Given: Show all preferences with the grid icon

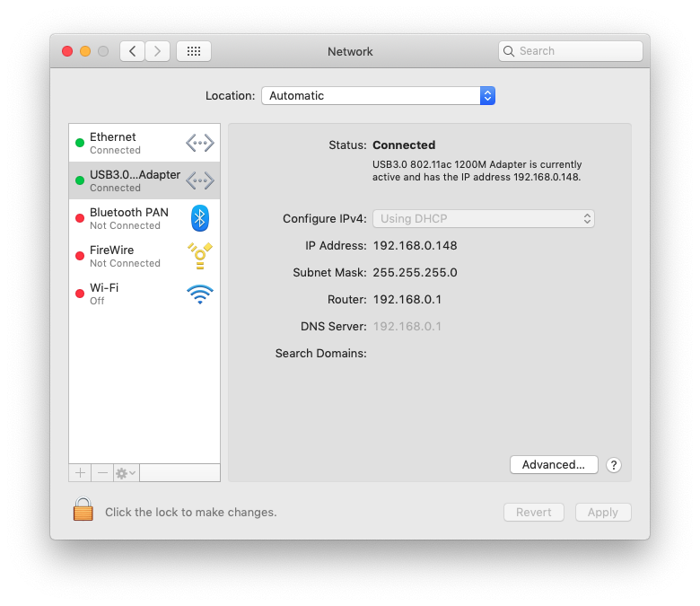Looking at the screenshot, I should tap(193, 51).
